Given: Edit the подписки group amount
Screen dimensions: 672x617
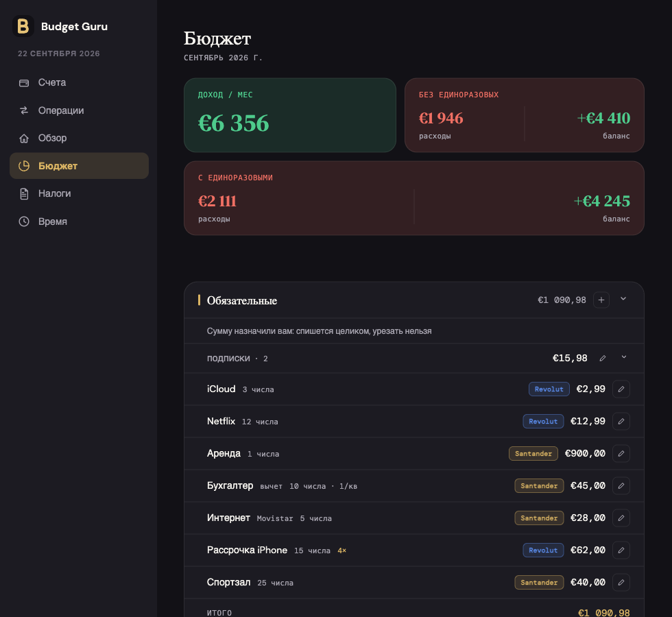Looking at the screenshot, I should click(x=603, y=358).
